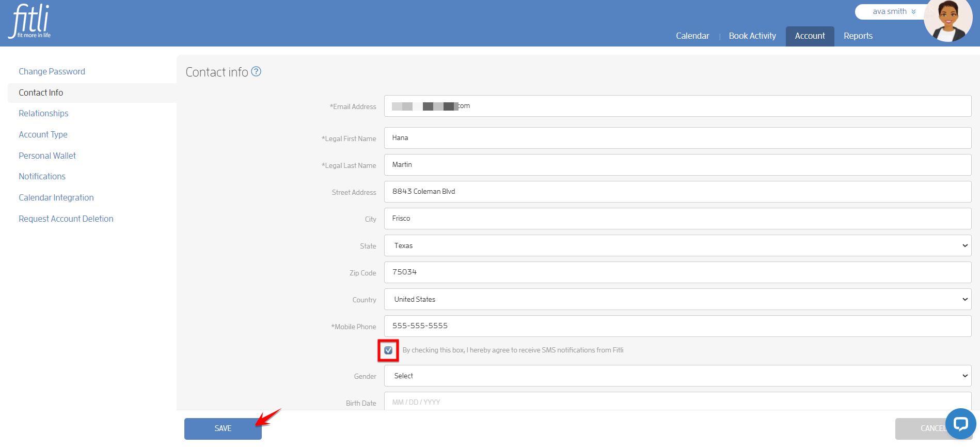Click the Birth Date field
980x447 pixels.
tap(677, 402)
